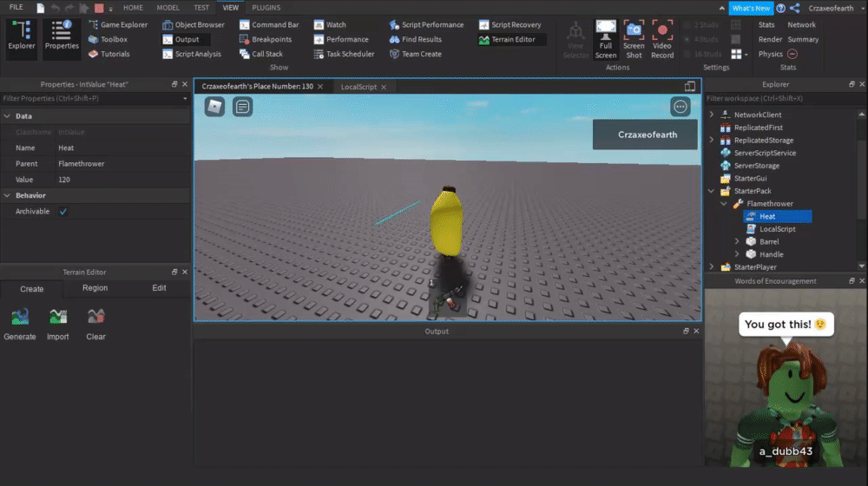Click the Summary stats button
This screenshot has width=868, height=486.
tap(803, 39)
